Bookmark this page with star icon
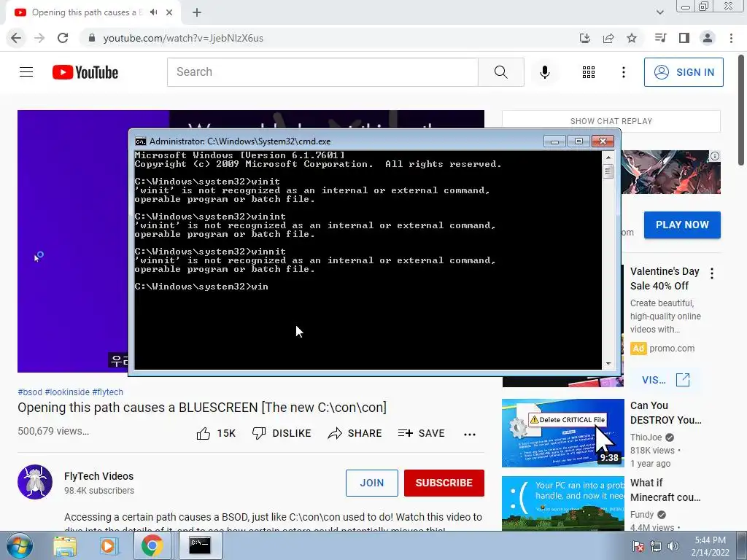The image size is (747, 560). pyautogui.click(x=632, y=38)
